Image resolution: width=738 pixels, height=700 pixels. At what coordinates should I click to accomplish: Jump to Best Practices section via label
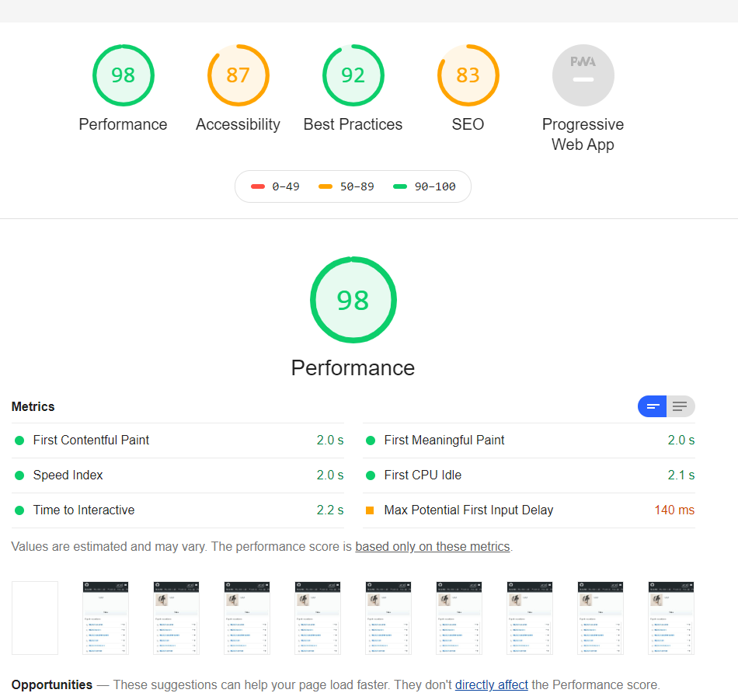pyautogui.click(x=353, y=124)
